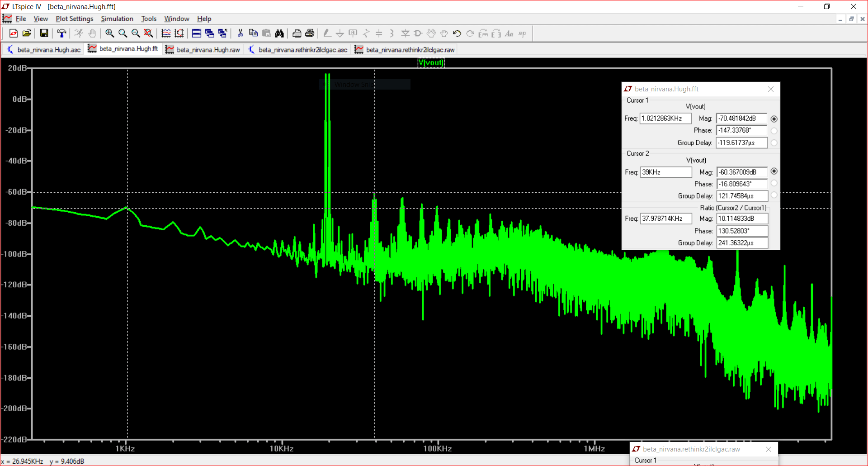Click Ratio Group Delay field 241.36322µs
Viewport: 868px width, 466px height.
pyautogui.click(x=742, y=243)
